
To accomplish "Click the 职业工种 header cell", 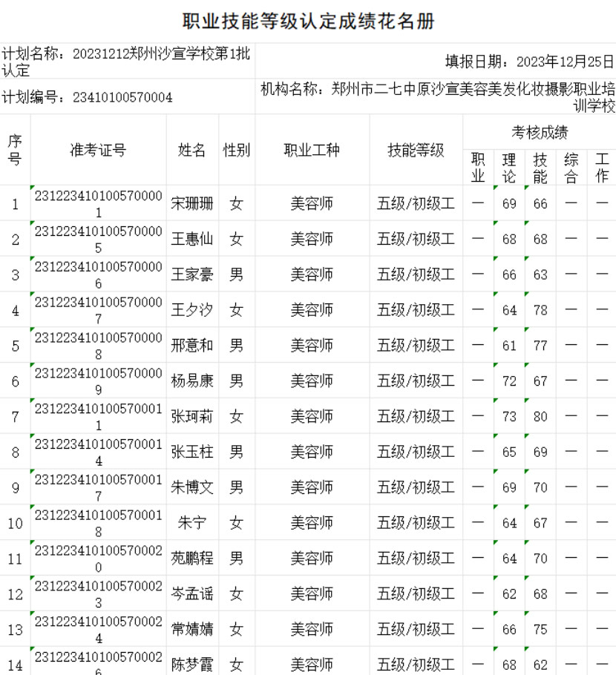I will (312, 150).
